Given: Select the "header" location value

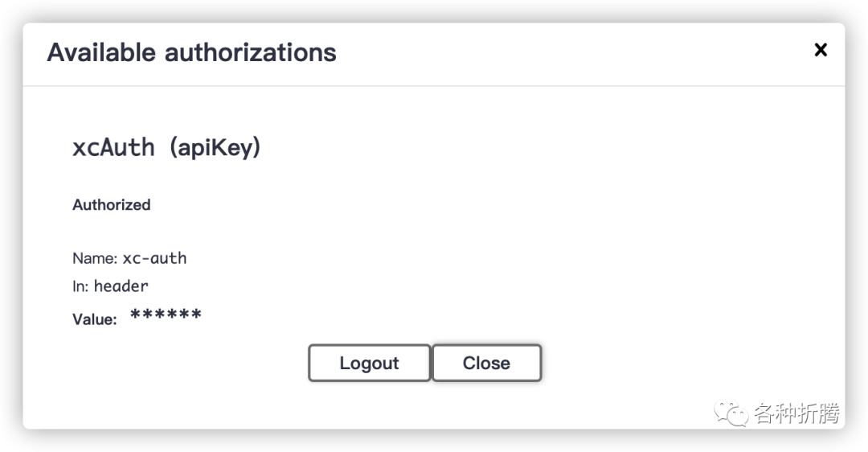Looking at the screenshot, I should click(x=121, y=286).
